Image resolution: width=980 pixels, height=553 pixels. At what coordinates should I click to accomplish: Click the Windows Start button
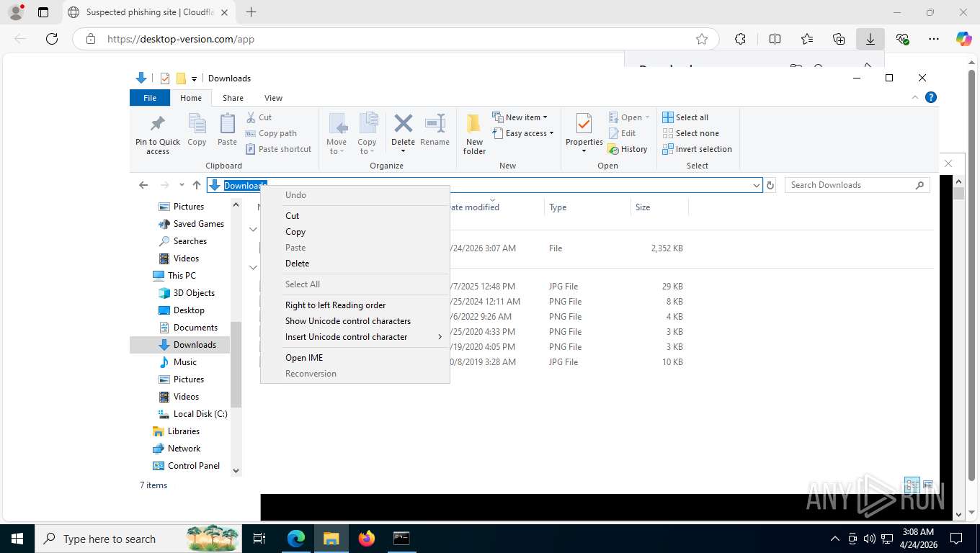[17, 538]
